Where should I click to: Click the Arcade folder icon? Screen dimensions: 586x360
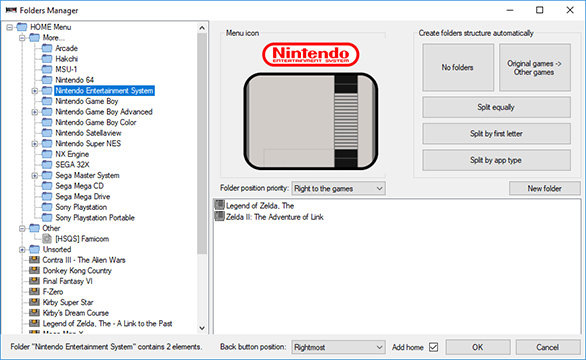pos(47,48)
